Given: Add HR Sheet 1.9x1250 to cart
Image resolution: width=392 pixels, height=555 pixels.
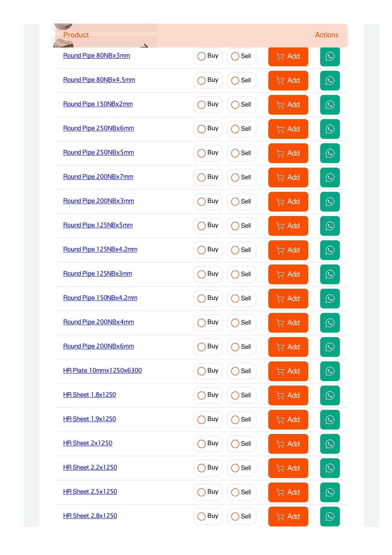Looking at the screenshot, I should click(288, 420).
